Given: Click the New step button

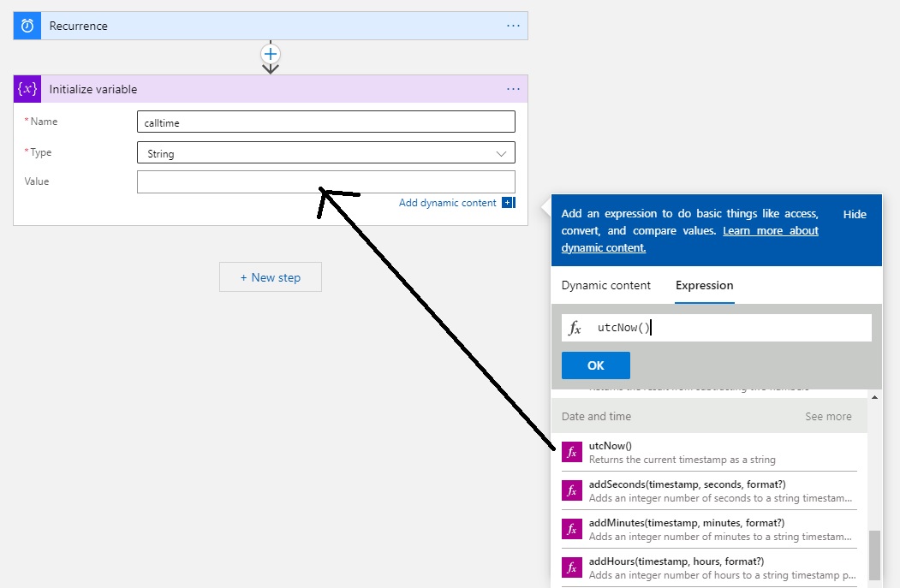Looking at the screenshot, I should 270,276.
